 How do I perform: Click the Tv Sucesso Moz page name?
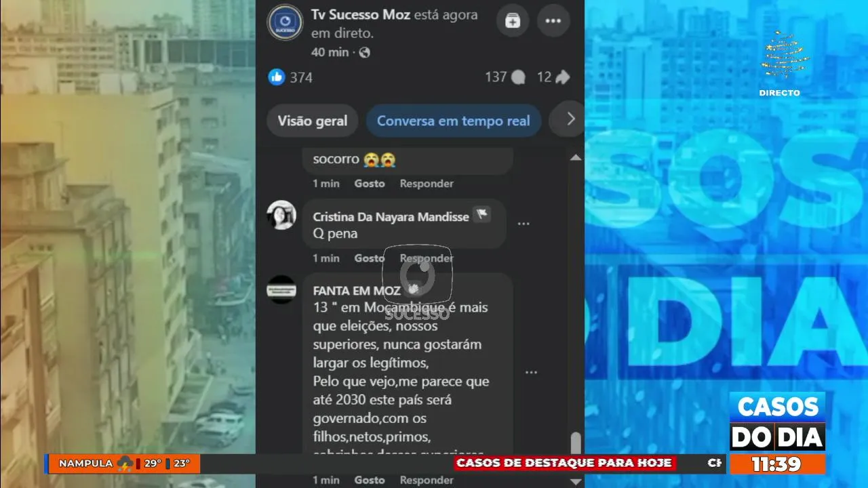[361, 14]
